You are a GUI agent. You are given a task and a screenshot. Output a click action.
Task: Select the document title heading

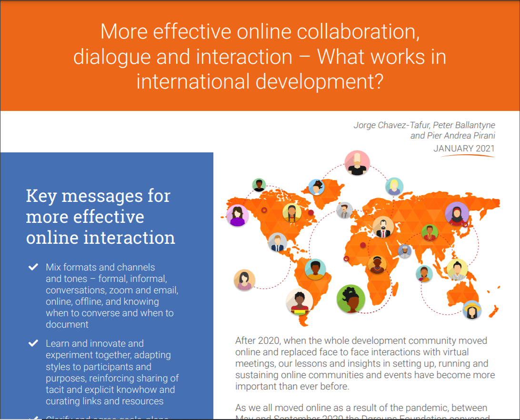pyautogui.click(x=260, y=56)
